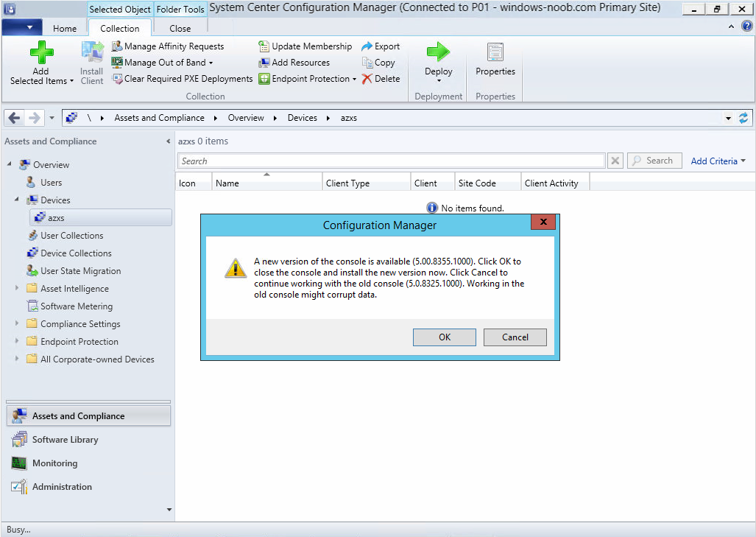Sort by the Client Activity column header
This screenshot has width=756, height=537.
click(555, 181)
